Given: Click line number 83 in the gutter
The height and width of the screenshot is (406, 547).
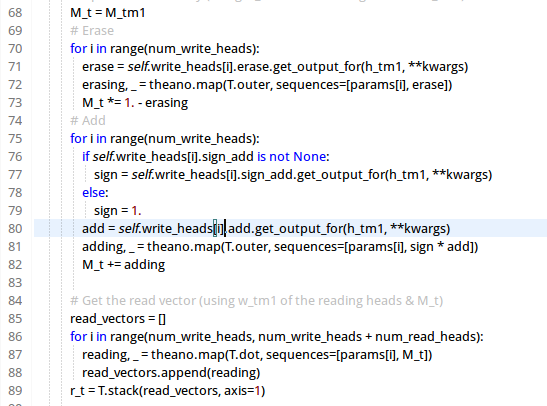Looking at the screenshot, I should [15, 283].
